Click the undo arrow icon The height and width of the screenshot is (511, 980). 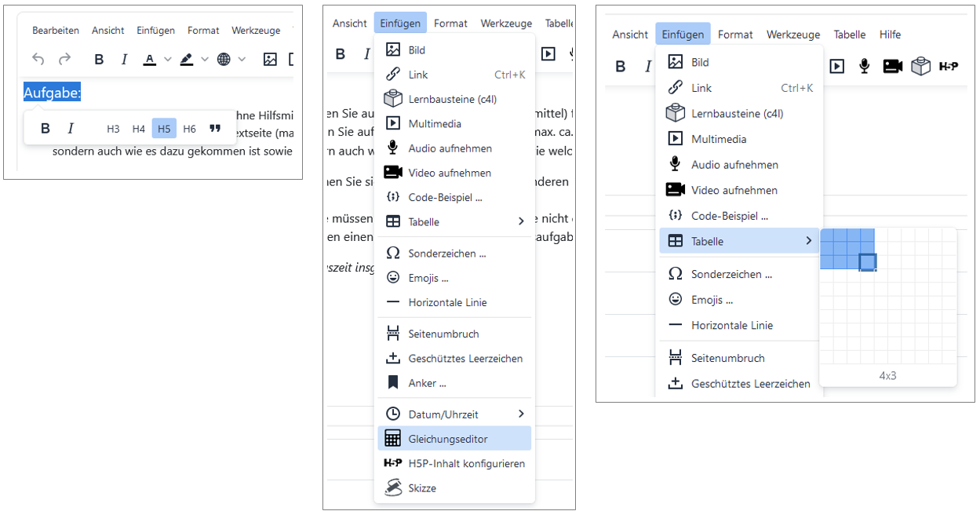point(38,58)
